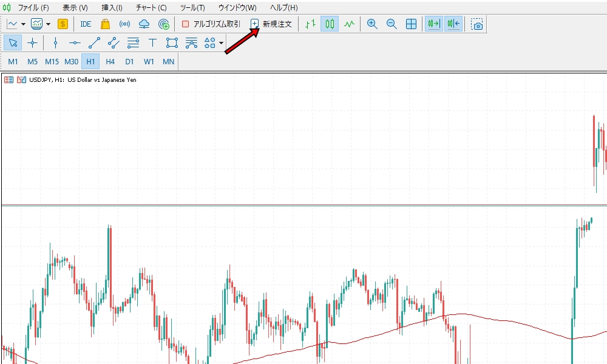Select the text label tool
The image size is (607, 364).
(152, 43)
